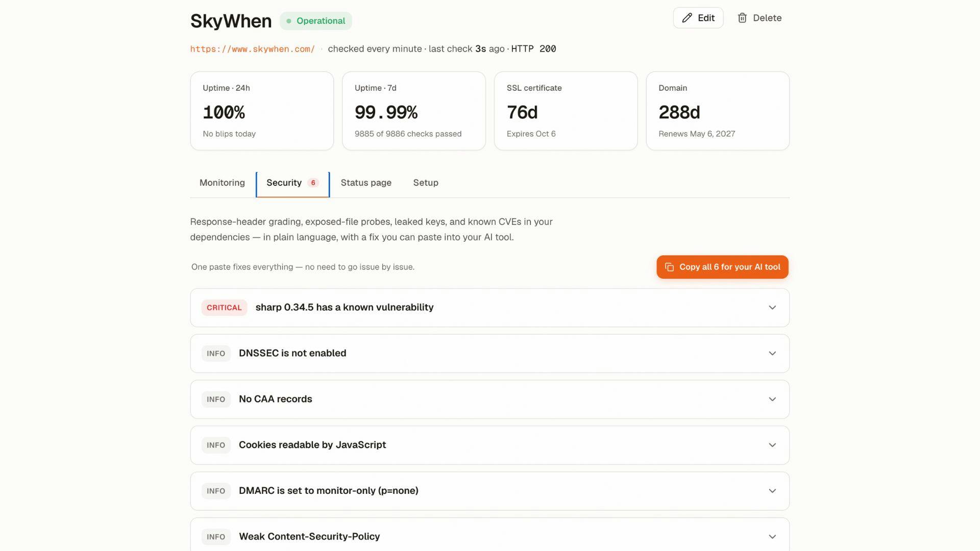Click the '9885 of 9886 checks passed' text
980x551 pixels.
pos(408,134)
